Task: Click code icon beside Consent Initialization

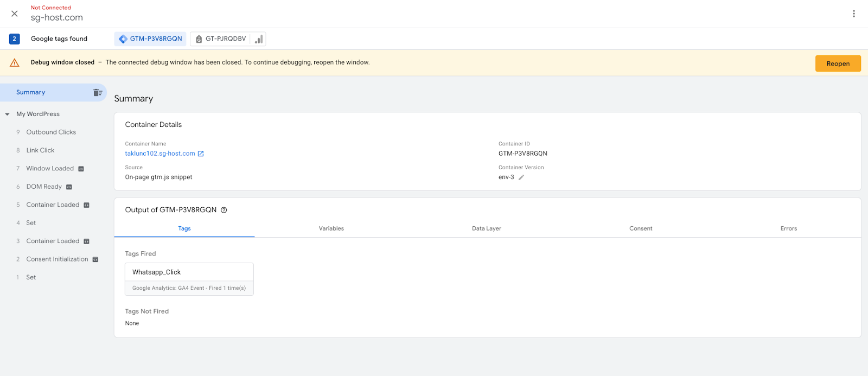Action: tap(95, 259)
